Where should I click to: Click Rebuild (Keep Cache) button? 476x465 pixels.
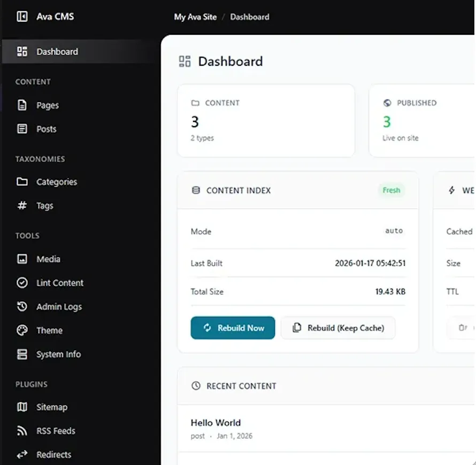(x=338, y=328)
